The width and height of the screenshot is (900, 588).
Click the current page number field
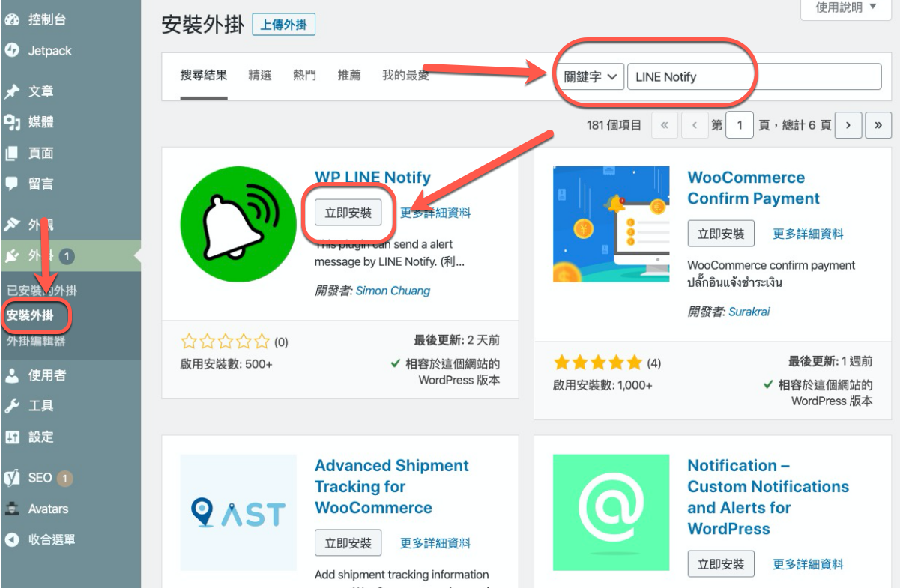pyautogui.click(x=740, y=125)
